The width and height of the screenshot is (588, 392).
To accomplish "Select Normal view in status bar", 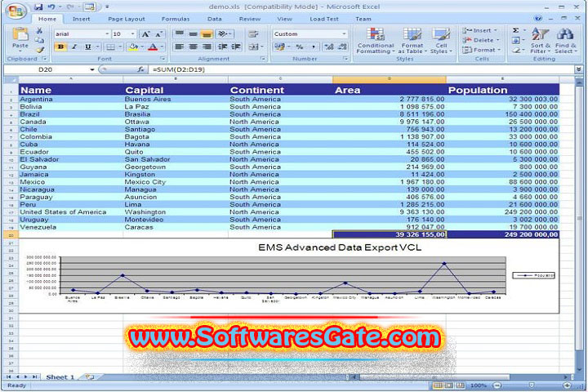I will tap(437, 385).
